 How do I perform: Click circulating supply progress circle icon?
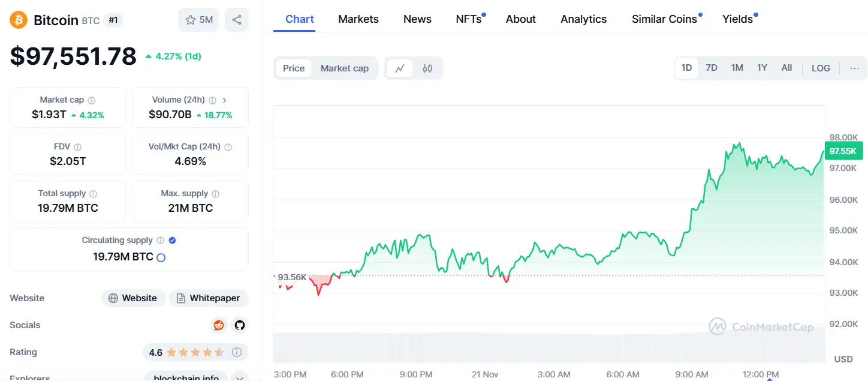point(161,257)
